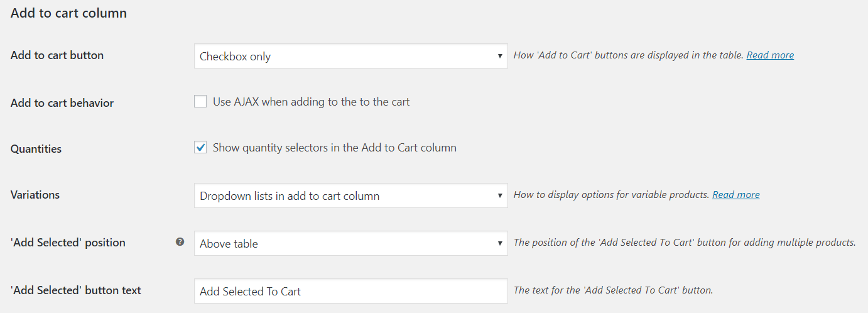
Task: Click the 'Add Selected' button text label
Action: [76, 290]
